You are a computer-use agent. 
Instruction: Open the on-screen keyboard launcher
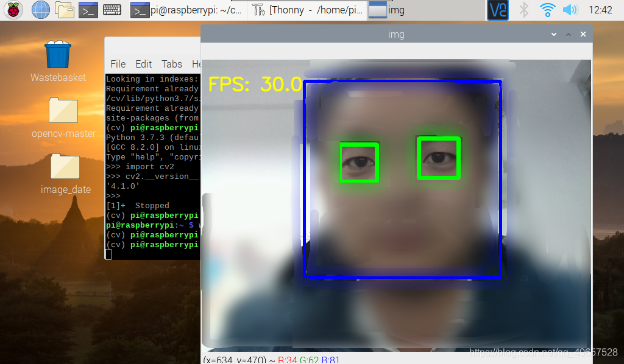coord(112,10)
